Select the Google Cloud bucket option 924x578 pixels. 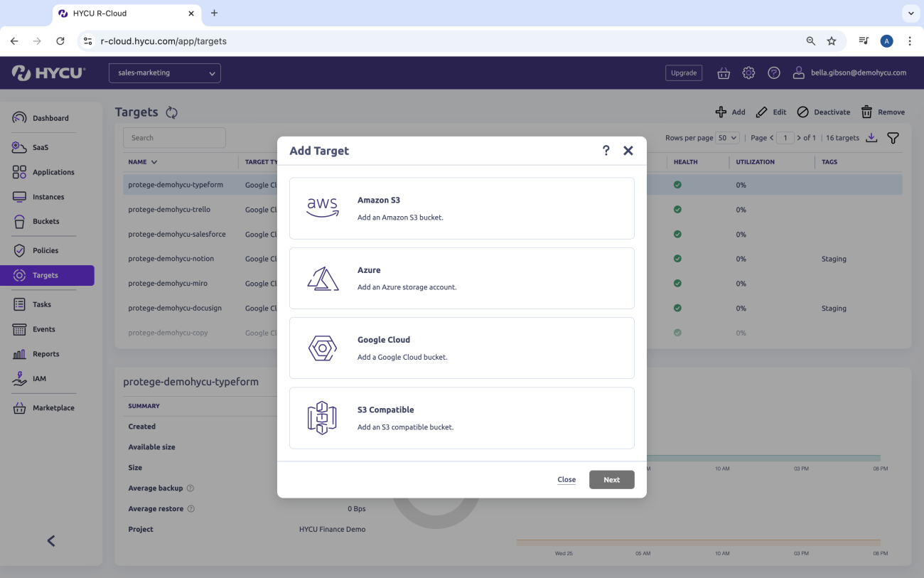[461, 348]
